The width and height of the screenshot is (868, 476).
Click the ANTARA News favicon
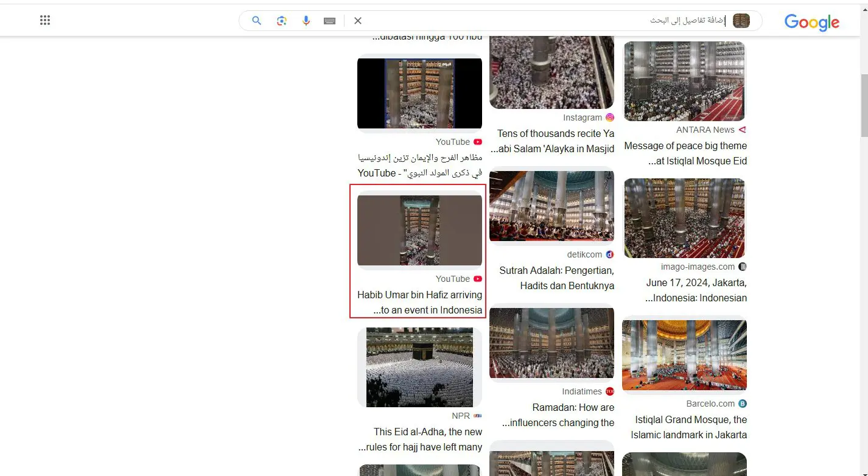point(742,130)
